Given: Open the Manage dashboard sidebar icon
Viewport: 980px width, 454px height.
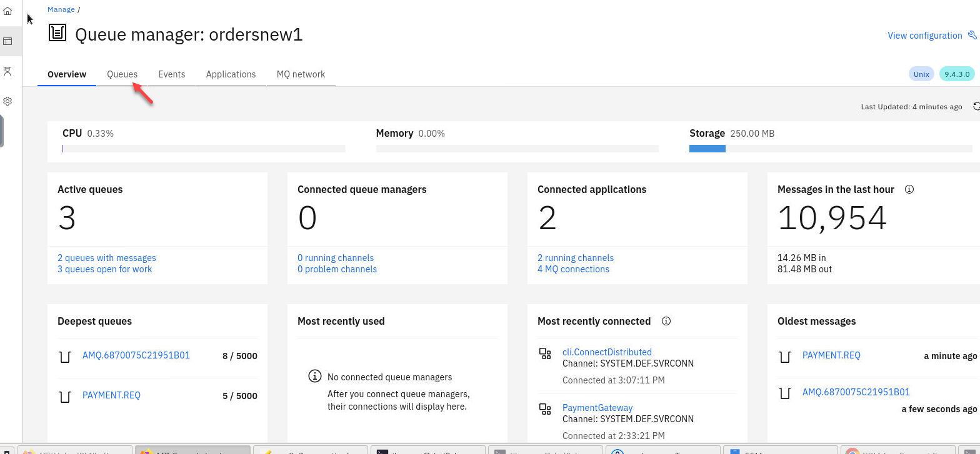Looking at the screenshot, I should point(7,41).
